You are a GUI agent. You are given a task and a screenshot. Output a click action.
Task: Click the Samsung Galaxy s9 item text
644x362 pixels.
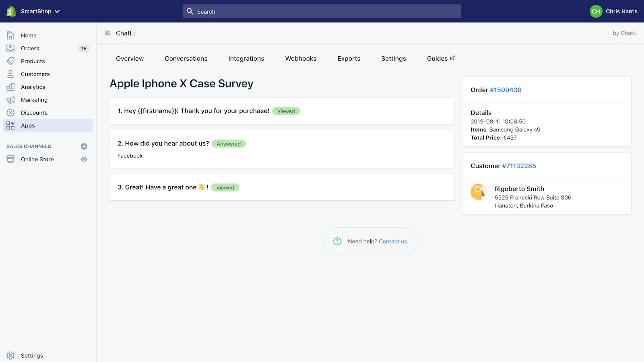point(515,130)
